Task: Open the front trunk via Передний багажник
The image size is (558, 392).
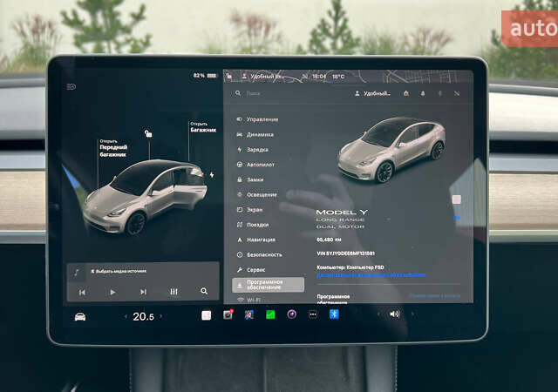Action: [x=112, y=148]
